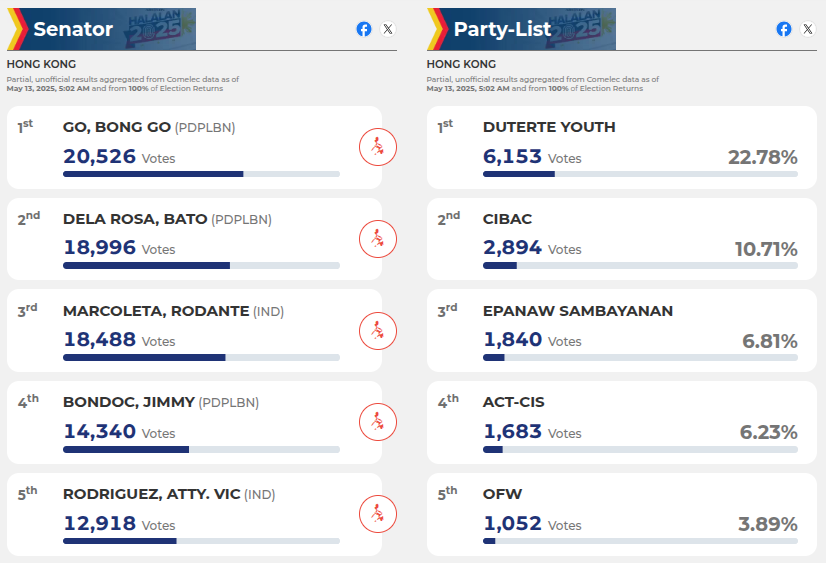Click the EPANAW SAMBAYANAN result card
826x563 pixels.
(622, 331)
